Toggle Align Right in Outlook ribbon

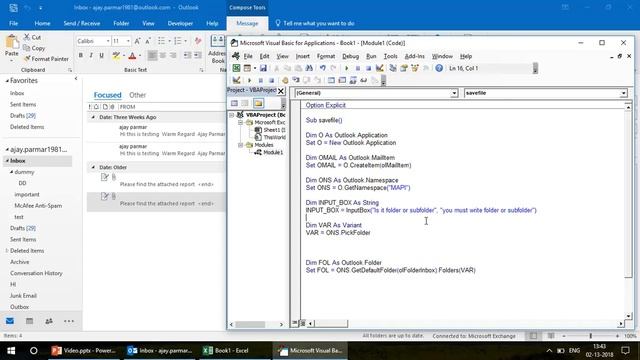pos(173,55)
